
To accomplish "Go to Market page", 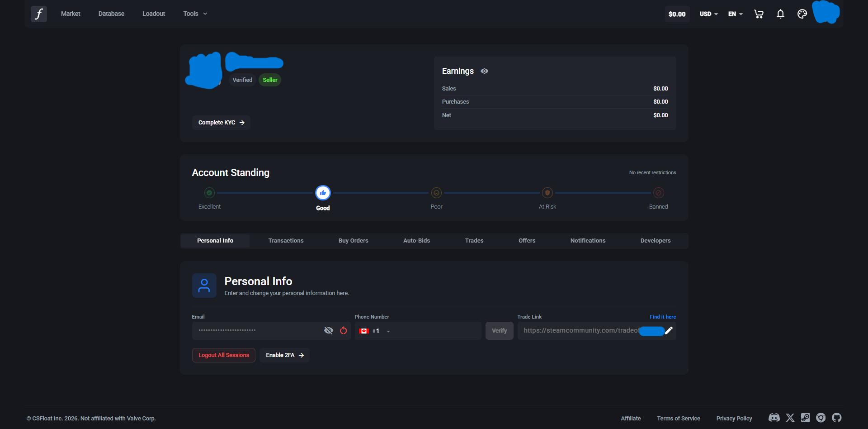I will click(71, 14).
